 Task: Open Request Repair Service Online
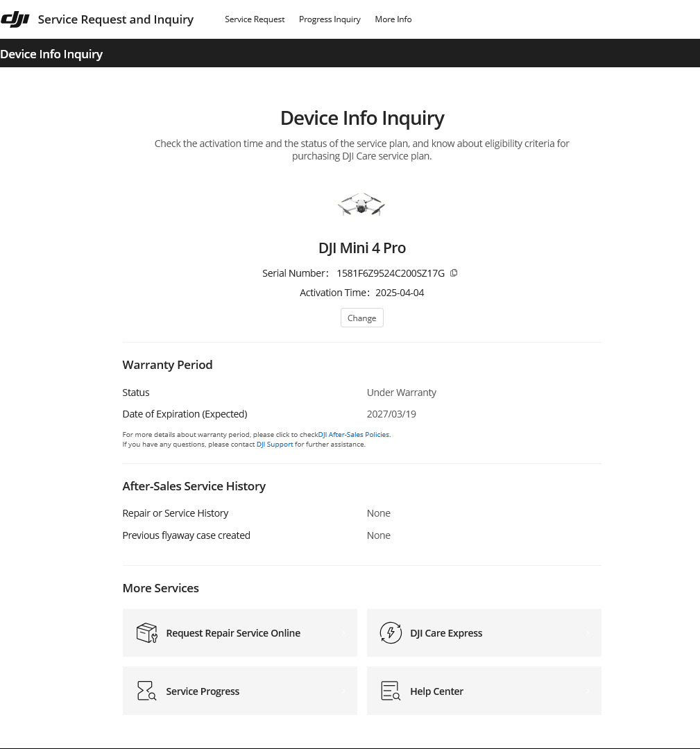(240, 633)
